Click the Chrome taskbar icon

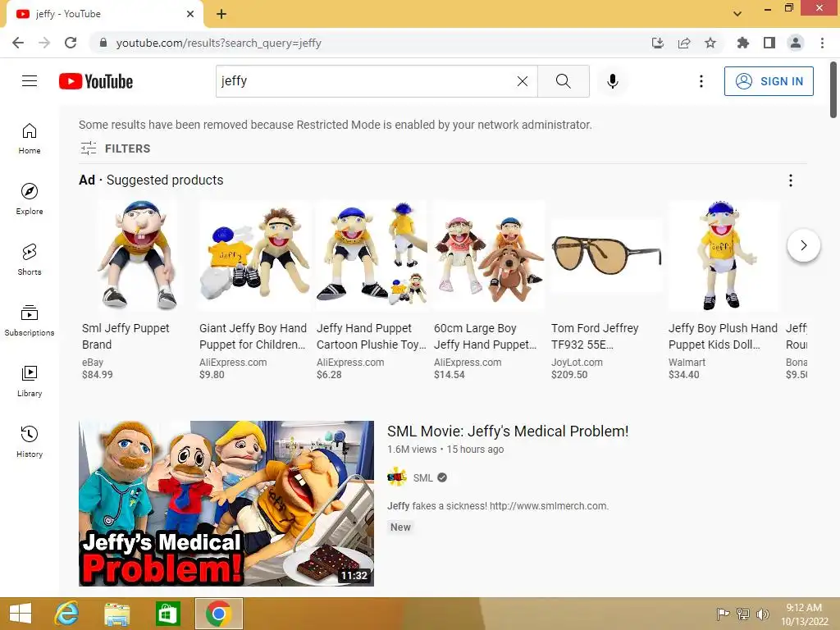pyautogui.click(x=218, y=614)
